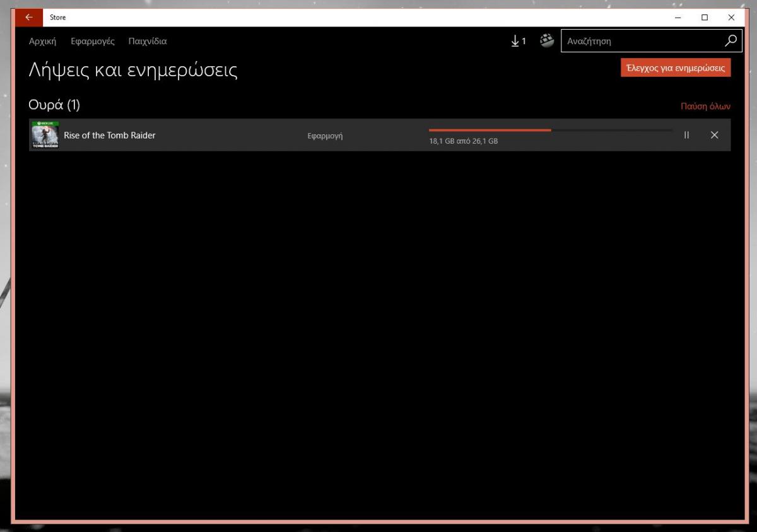Image resolution: width=757 pixels, height=532 pixels.
Task: Close the Store window
Action: click(x=731, y=18)
